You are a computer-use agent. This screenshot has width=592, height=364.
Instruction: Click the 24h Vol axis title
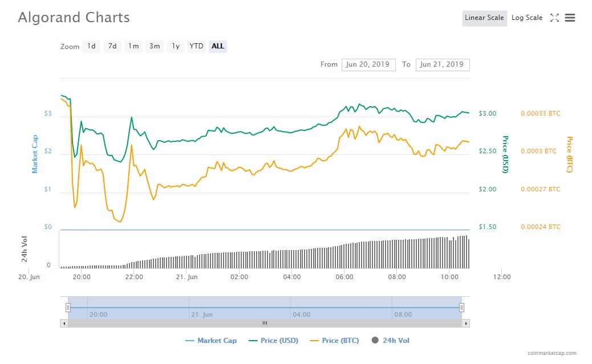coord(24,249)
